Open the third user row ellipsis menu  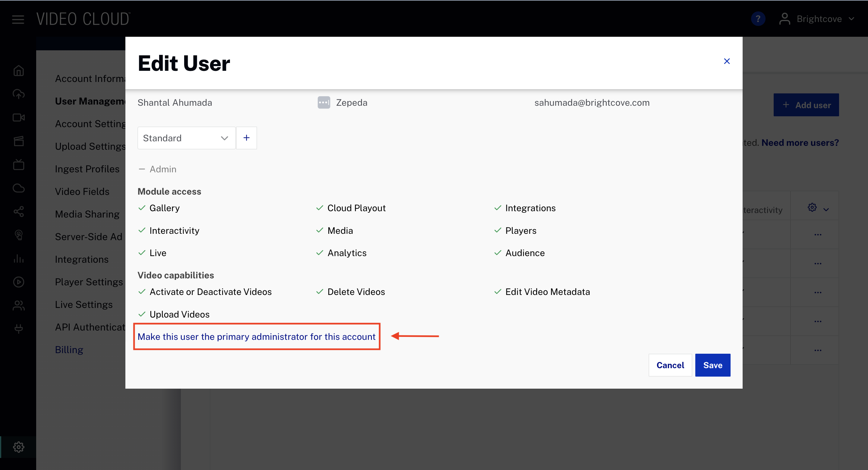coord(818,292)
